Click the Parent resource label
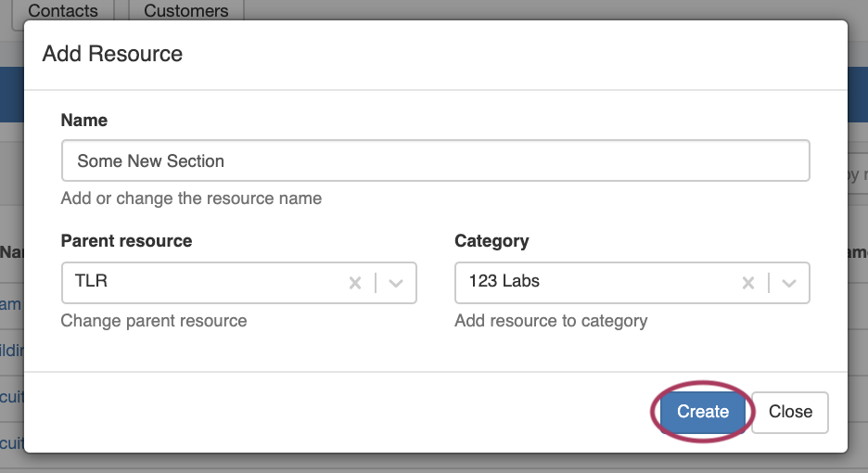The width and height of the screenshot is (868, 473). click(x=126, y=241)
